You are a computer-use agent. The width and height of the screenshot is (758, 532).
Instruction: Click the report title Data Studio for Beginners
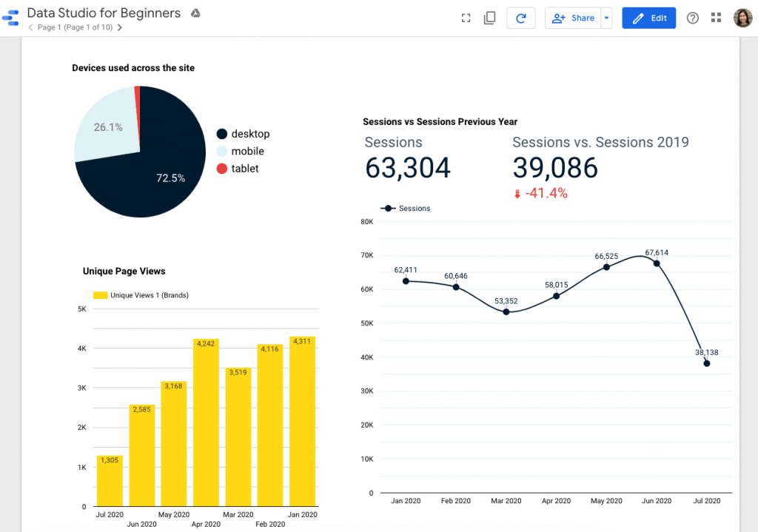click(104, 13)
